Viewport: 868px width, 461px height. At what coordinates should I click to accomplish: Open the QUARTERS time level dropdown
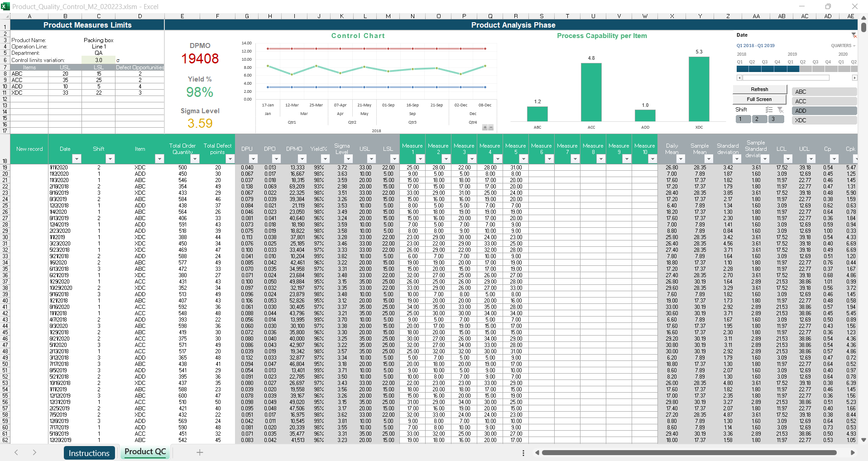[843, 46]
